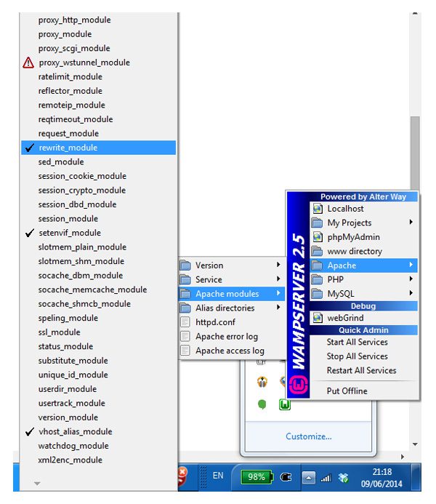Screen dimensions: 436x504
Task: Click the MySQL folder icon
Action: pyautogui.click(x=318, y=294)
